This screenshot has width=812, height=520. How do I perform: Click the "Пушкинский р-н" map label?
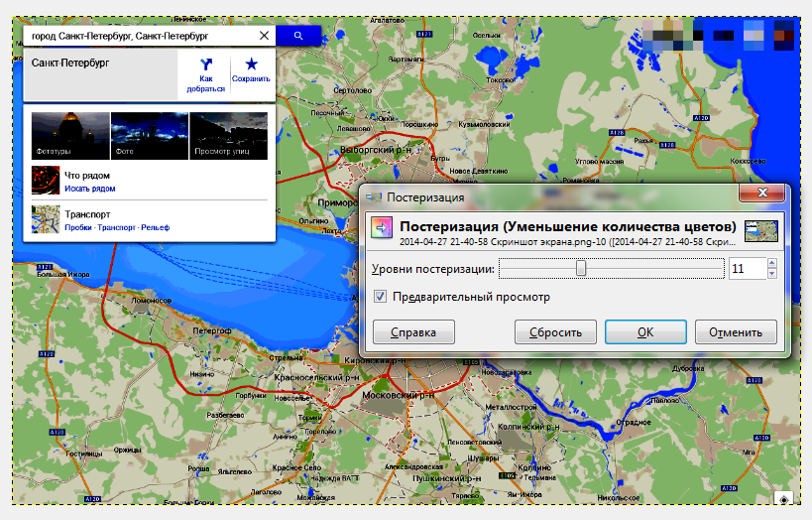[x=447, y=478]
